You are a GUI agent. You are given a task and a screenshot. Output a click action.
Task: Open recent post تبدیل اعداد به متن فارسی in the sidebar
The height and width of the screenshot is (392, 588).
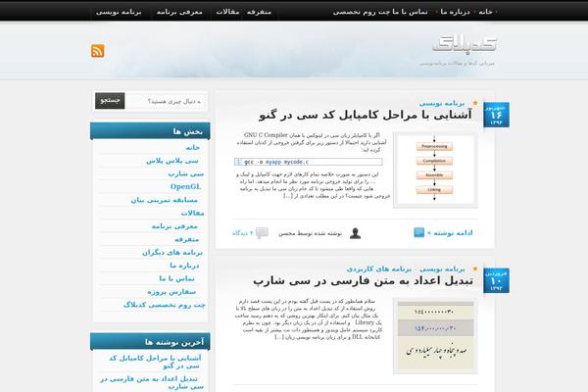tap(152, 382)
